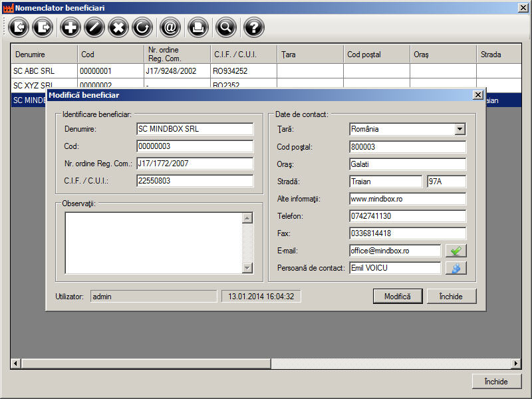Click the Fax field with 0336814418
This screenshot has height=399, width=532.
pyautogui.click(x=408, y=233)
